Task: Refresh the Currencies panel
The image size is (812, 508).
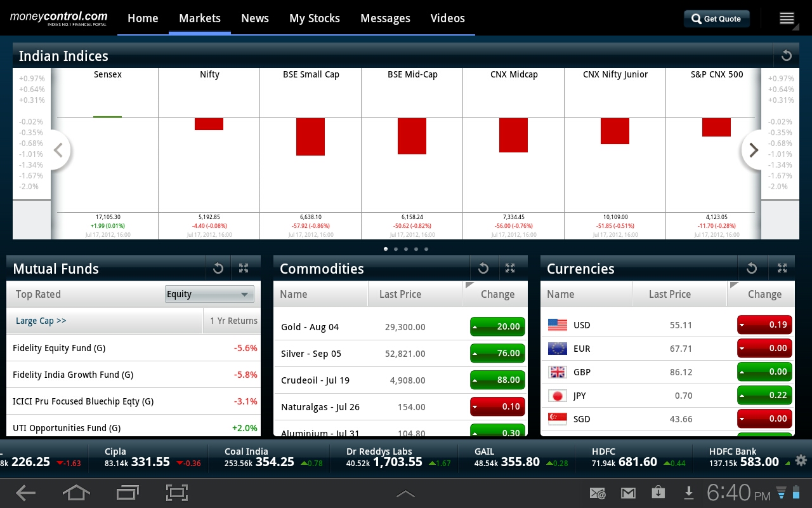Action: tap(752, 269)
